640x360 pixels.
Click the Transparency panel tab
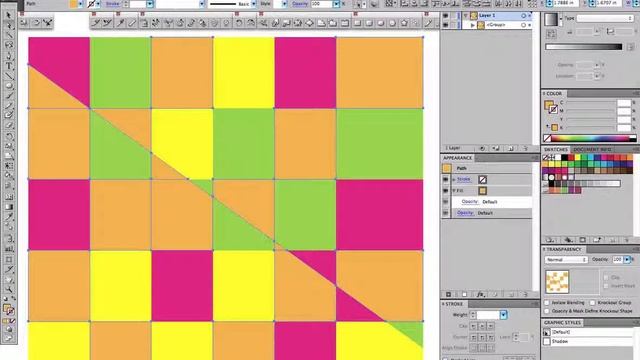(x=563, y=249)
